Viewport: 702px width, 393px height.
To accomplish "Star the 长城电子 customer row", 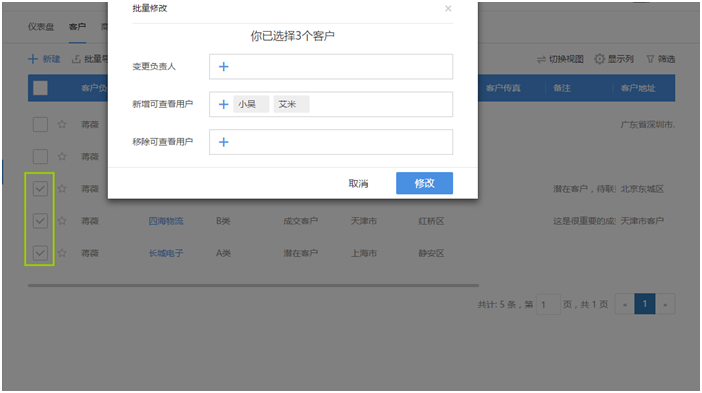I will (62, 253).
